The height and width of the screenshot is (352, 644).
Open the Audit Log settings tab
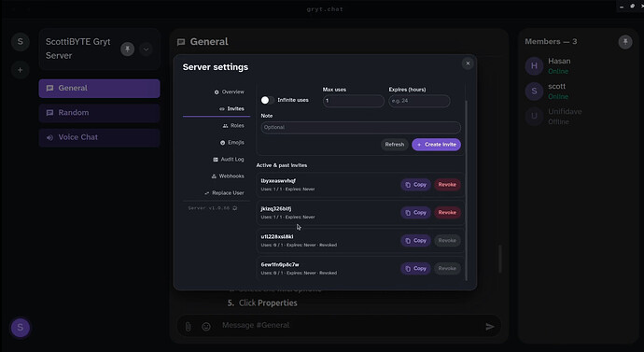[x=228, y=160]
